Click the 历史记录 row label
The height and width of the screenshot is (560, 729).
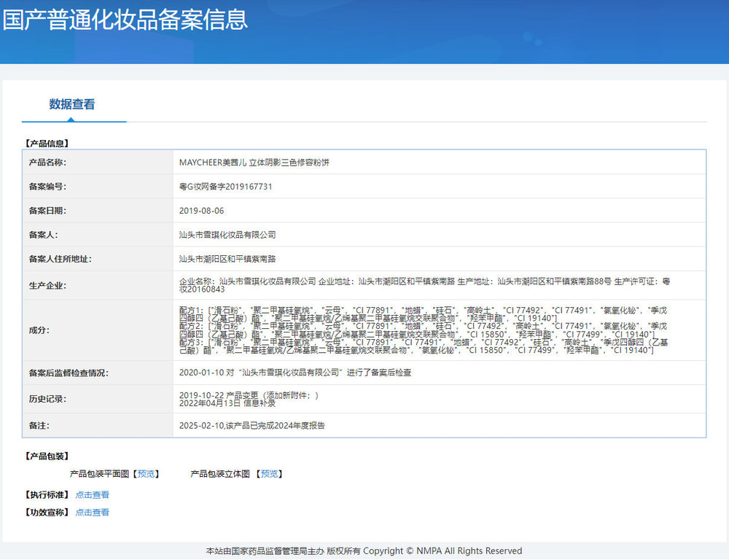click(47, 399)
